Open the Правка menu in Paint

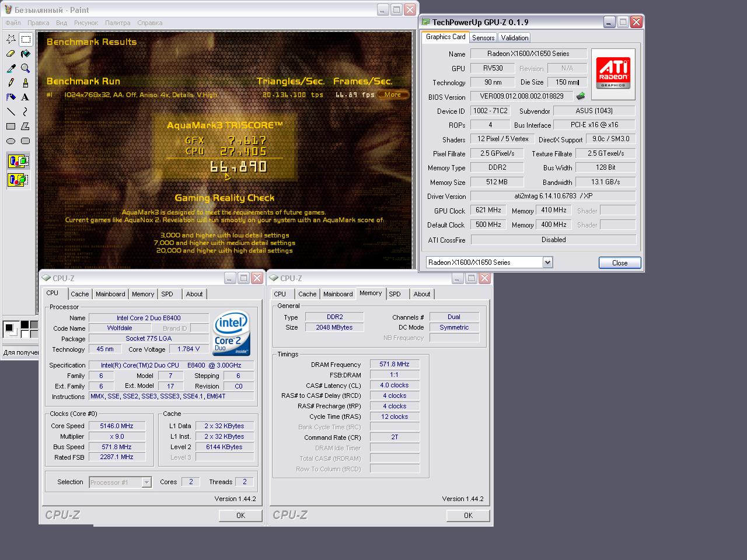click(x=39, y=23)
